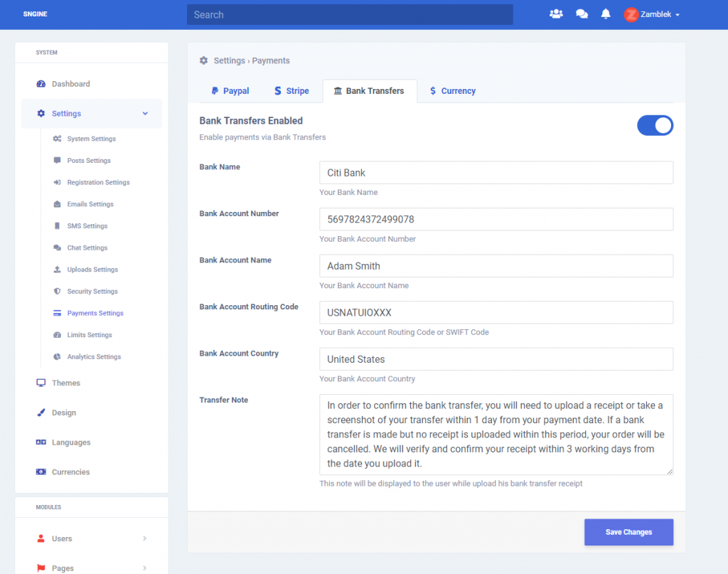
Task: Click the Pages flag icon
Action: [41, 568]
